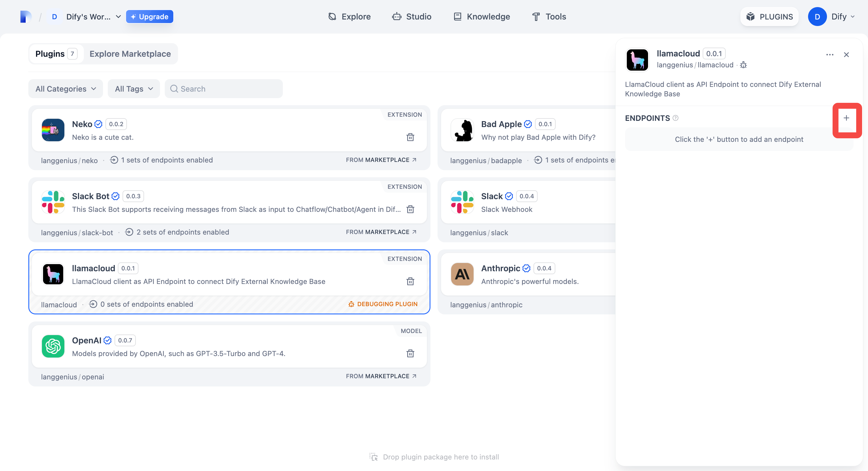Open the Bad Apple plugin title

pyautogui.click(x=501, y=124)
